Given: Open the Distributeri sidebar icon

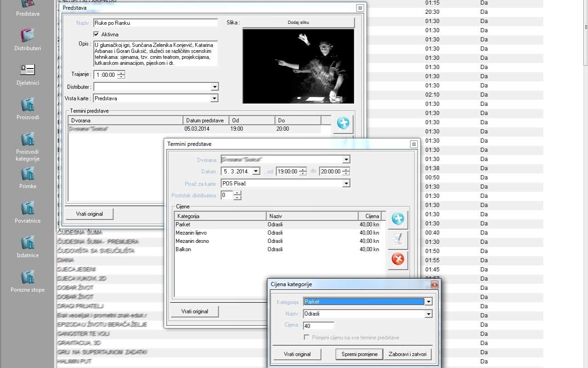Looking at the screenshot, I should [x=27, y=36].
